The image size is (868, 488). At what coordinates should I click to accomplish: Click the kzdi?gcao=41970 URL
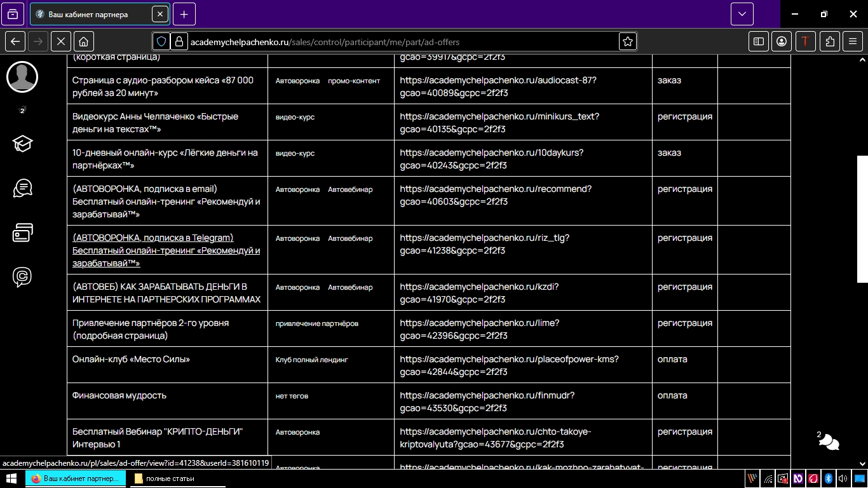479,293
